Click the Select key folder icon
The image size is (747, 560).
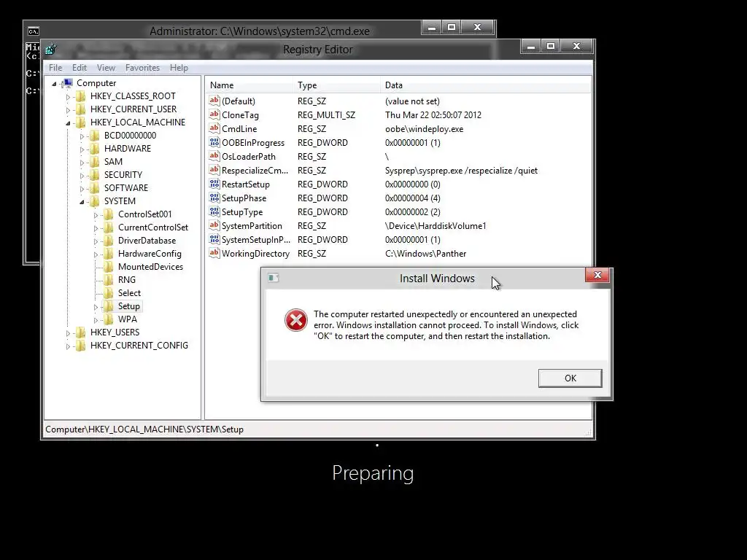click(109, 293)
